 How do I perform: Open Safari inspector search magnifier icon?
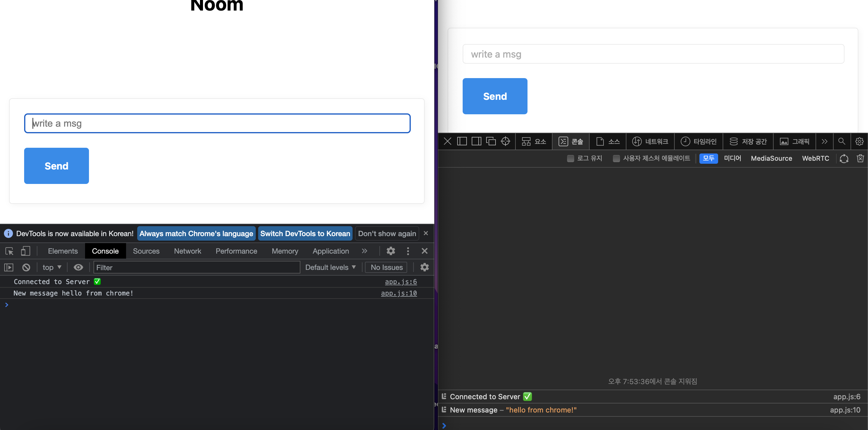841,141
